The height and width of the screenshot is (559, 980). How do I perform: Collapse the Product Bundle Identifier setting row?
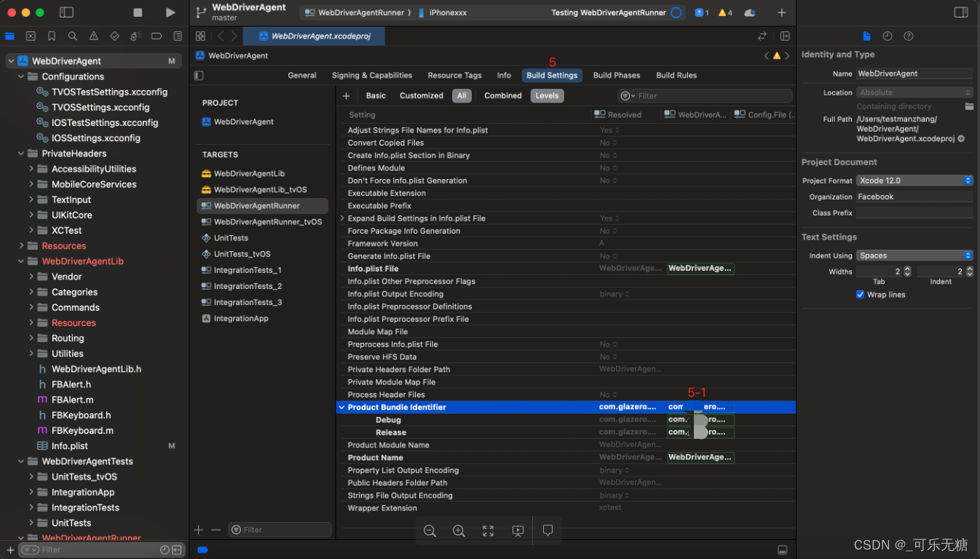[341, 407]
